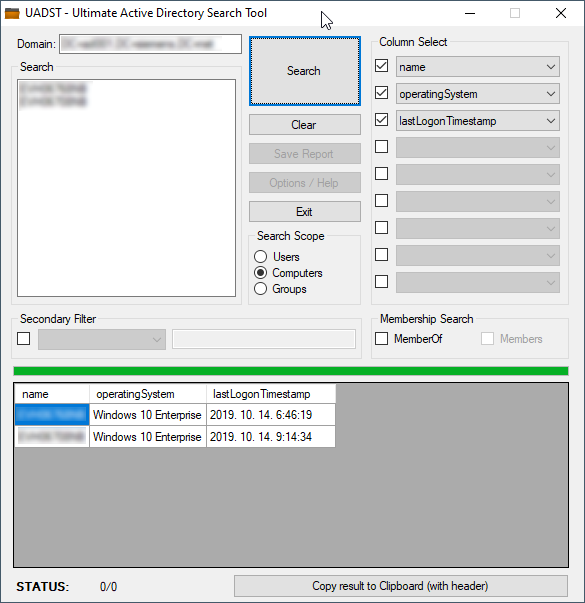Open the Secondary Filter attribute dropdown
585x603 pixels.
tap(102, 339)
